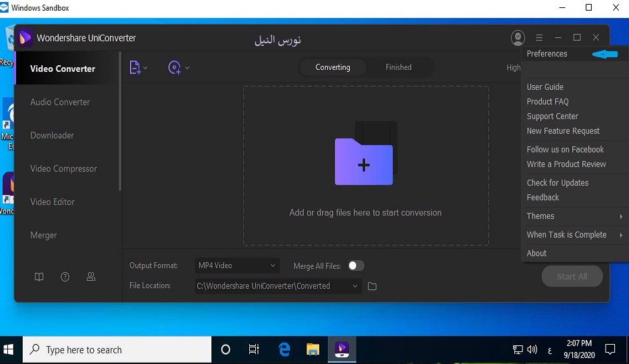Open Microsoft Edge from the taskbar
Viewport: 629px width, 364px height.
[x=284, y=349]
